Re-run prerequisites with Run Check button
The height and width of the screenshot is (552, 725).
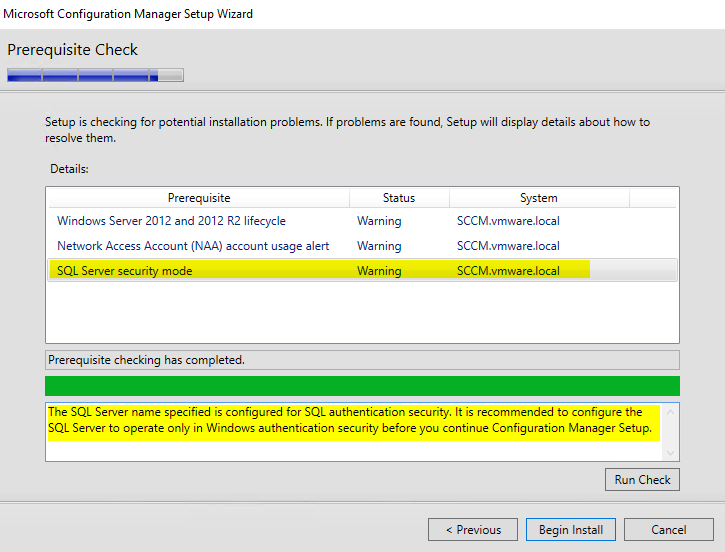(x=642, y=480)
